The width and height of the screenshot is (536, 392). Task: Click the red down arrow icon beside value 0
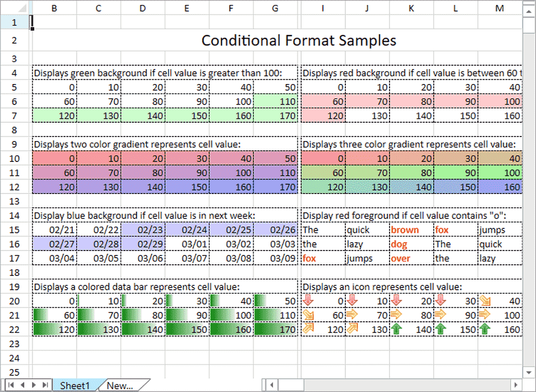click(x=308, y=301)
